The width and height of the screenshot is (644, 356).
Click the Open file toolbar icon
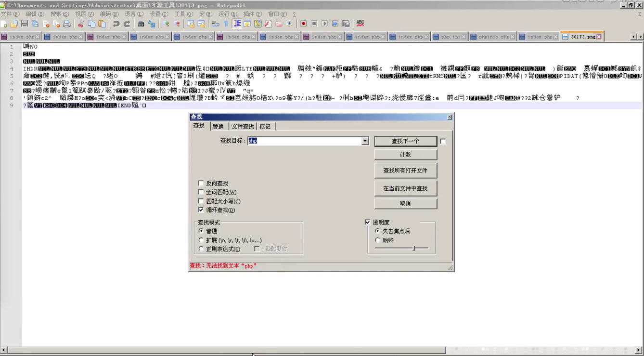[x=14, y=24]
